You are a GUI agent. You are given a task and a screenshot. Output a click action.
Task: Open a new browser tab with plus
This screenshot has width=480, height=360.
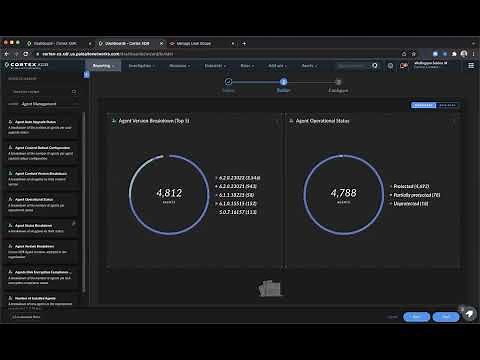tap(244, 43)
